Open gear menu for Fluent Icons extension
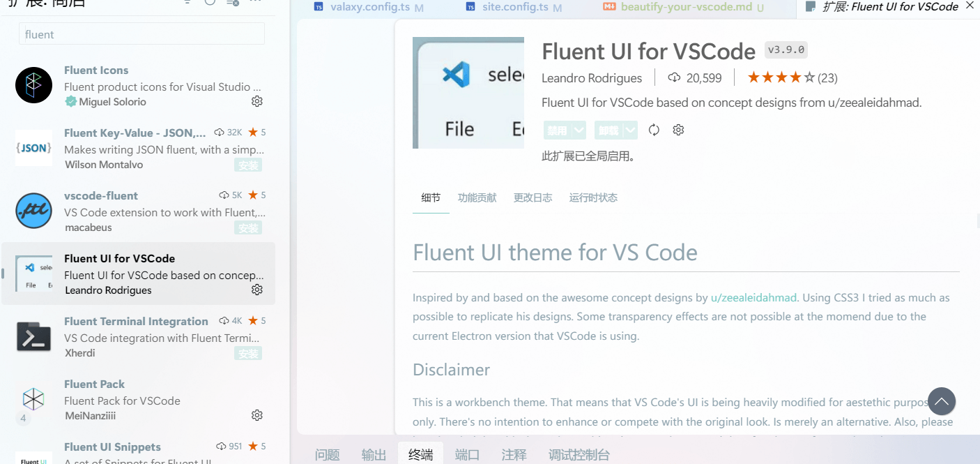The height and width of the screenshot is (464, 980). 257,102
